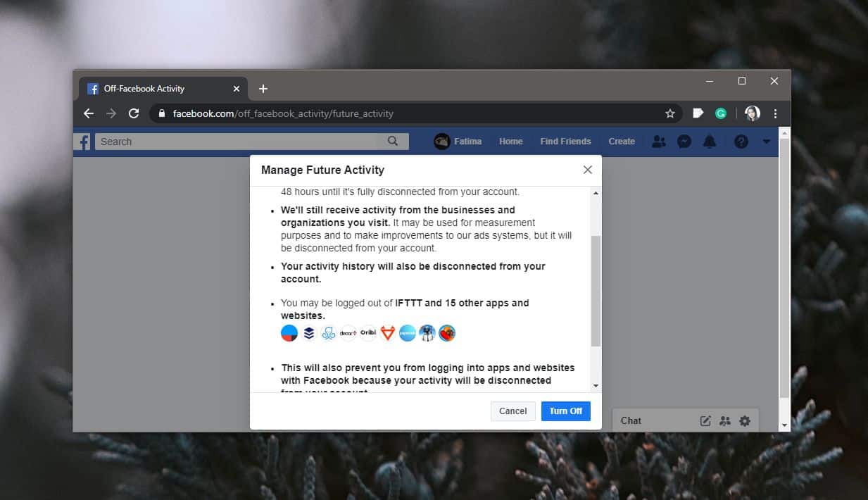Click the light blue circular app icon
The image size is (868, 500).
pyautogui.click(x=408, y=333)
